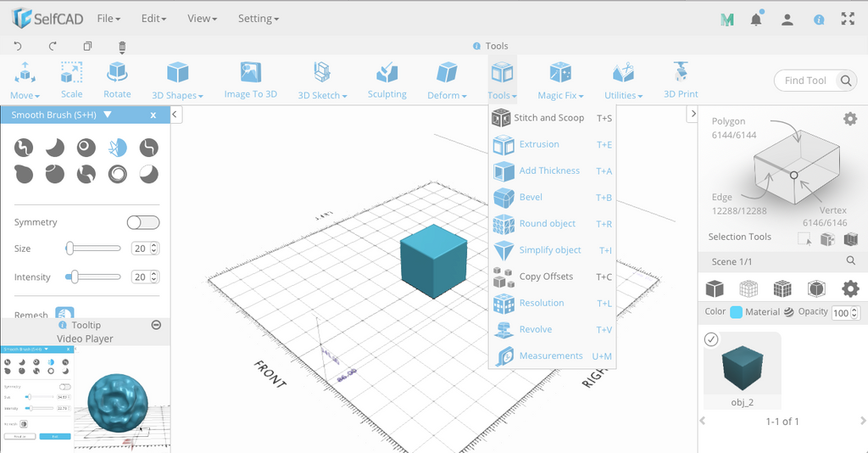The image size is (868, 453).
Task: Open the notifications bell
Action: 755,20
